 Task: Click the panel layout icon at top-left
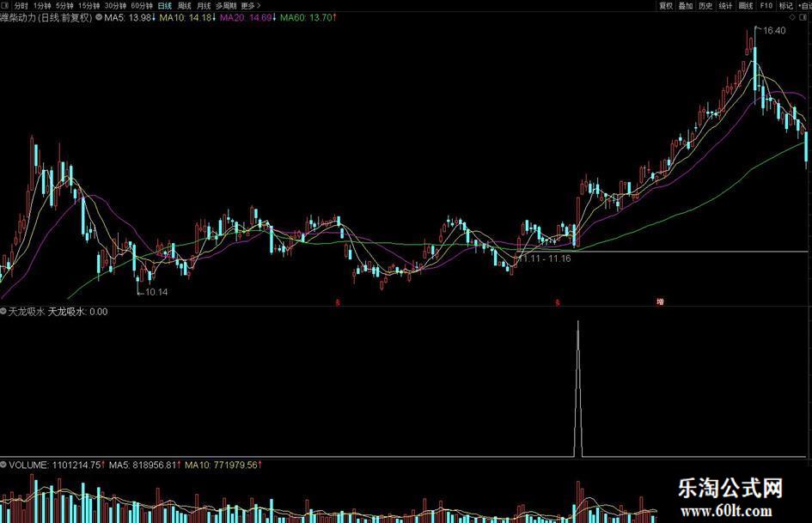point(6,6)
